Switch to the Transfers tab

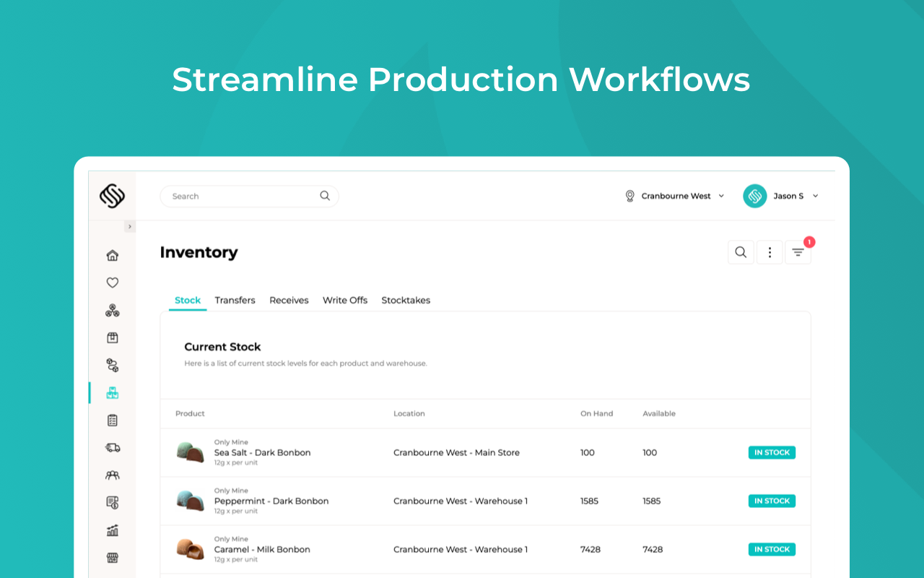[x=235, y=301]
